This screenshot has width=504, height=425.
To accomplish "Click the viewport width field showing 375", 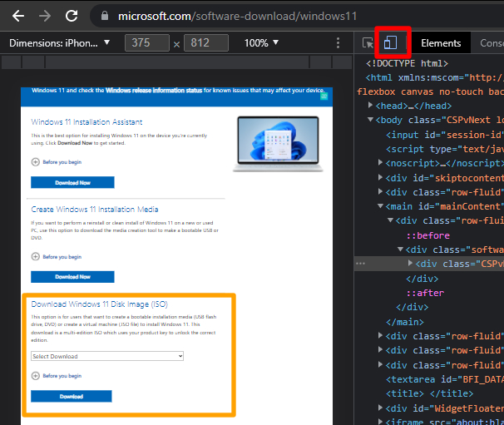I will point(147,42).
